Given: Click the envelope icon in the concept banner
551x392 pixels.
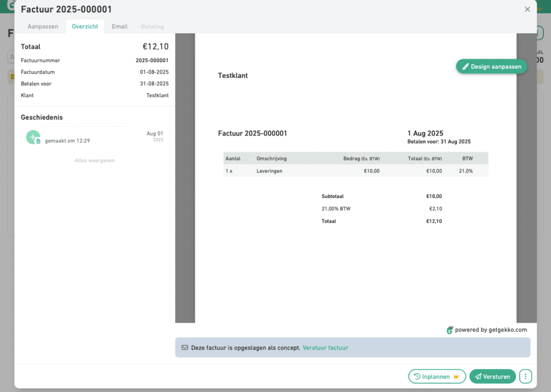Looking at the screenshot, I should (185, 348).
